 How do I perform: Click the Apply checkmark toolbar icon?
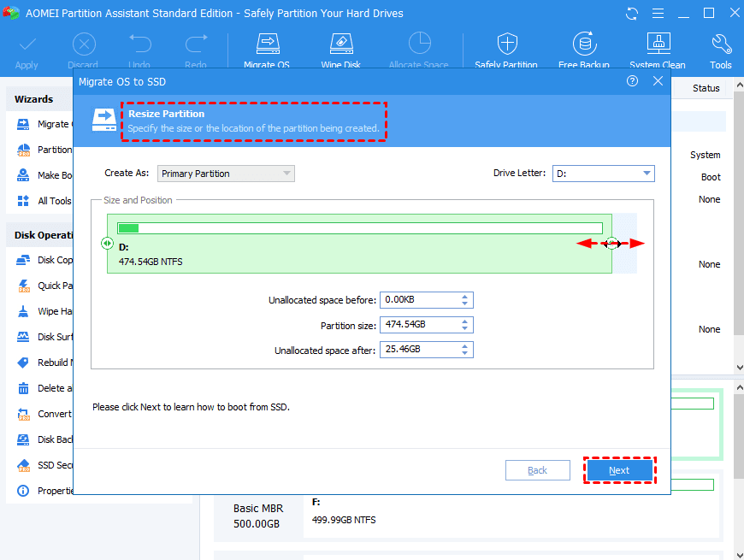pos(27,44)
